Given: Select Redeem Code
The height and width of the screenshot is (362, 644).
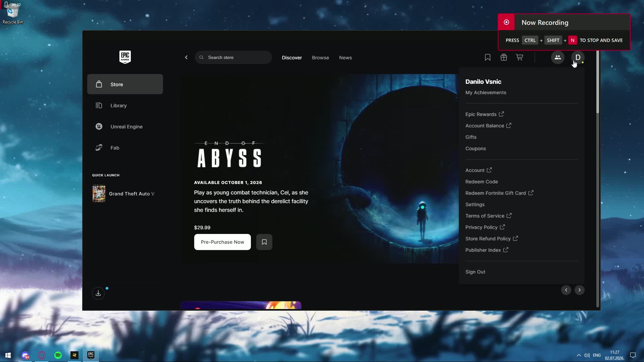Looking at the screenshot, I should [x=482, y=182].
